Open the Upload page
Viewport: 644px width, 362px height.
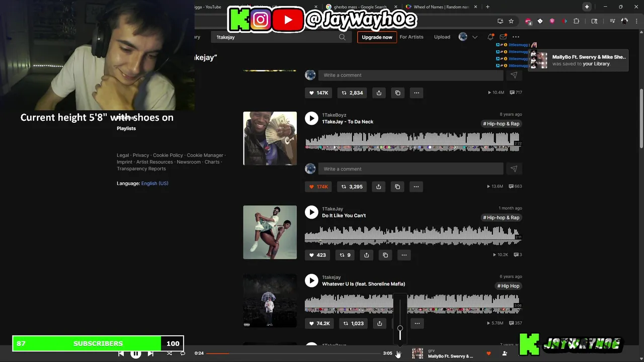(442, 37)
